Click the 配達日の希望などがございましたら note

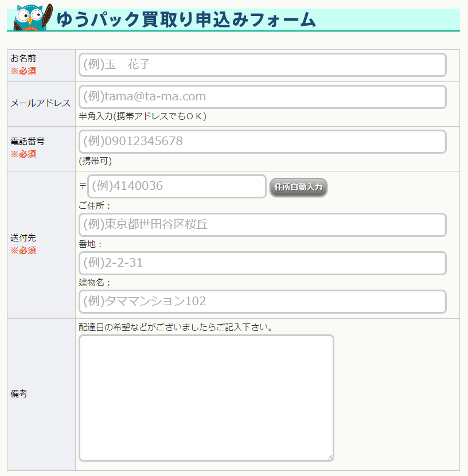click(175, 327)
